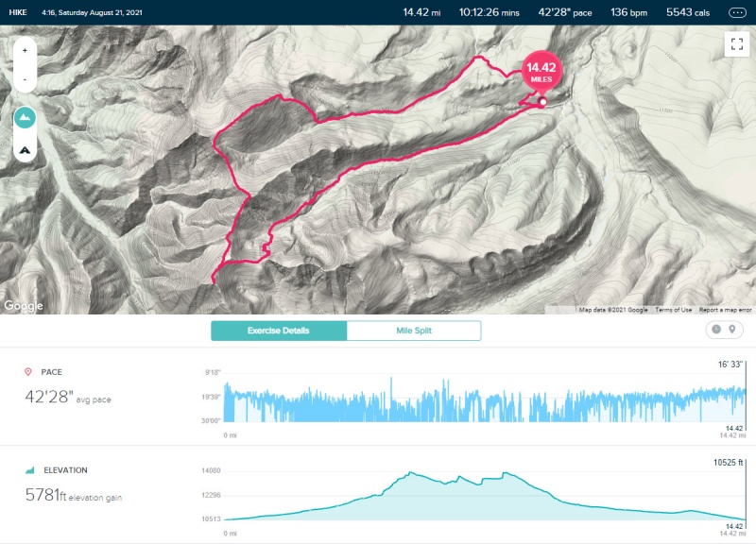This screenshot has width=756, height=544.
Task: Click the elevation mountain icon
Action: tap(30, 469)
